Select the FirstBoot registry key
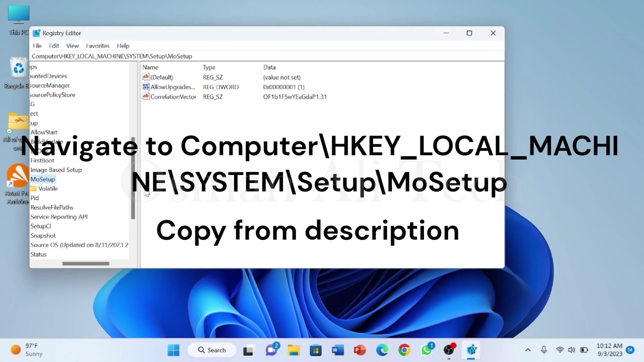 coord(42,160)
